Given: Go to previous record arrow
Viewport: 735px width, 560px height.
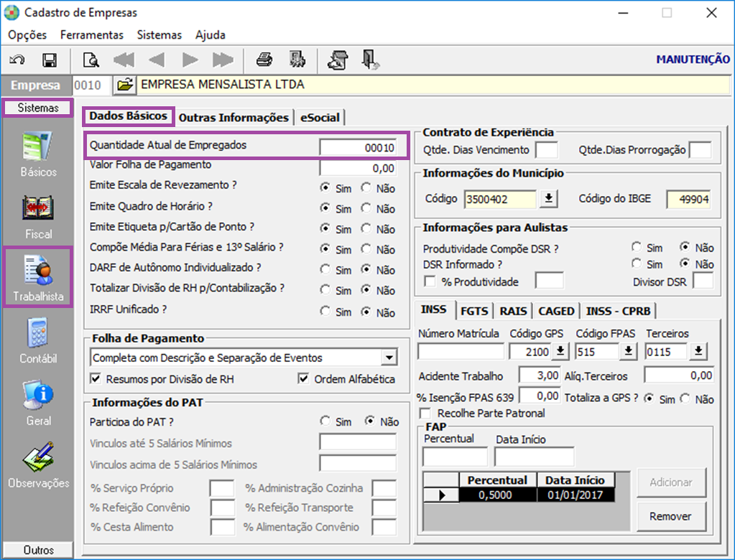Looking at the screenshot, I should [x=157, y=60].
